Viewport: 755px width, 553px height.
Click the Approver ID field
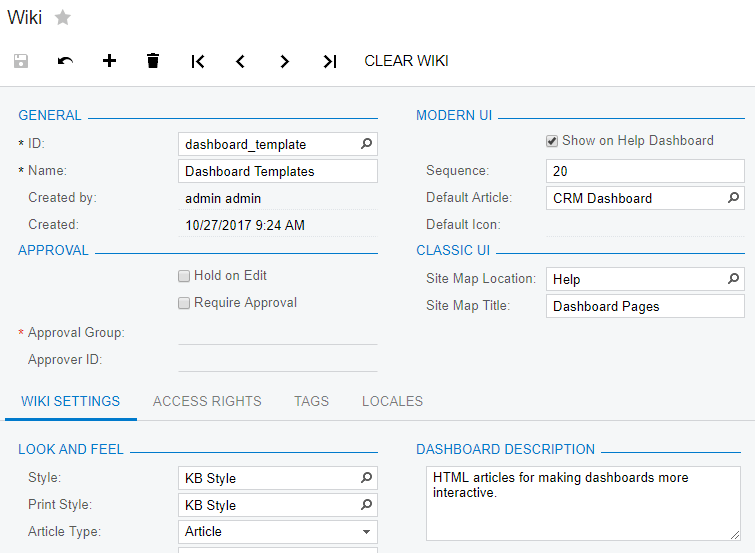[x=278, y=360]
